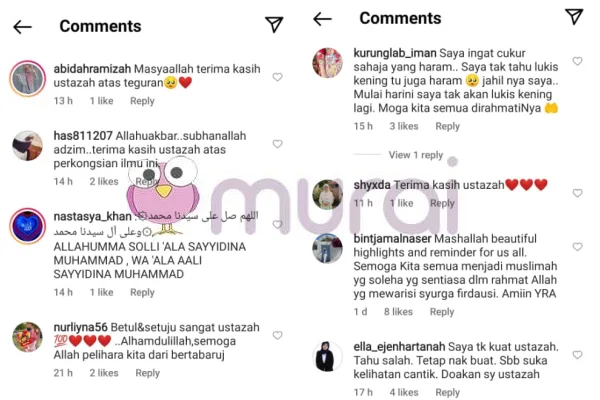View 3 likes on kurunglab_iman's comment

coord(404,126)
